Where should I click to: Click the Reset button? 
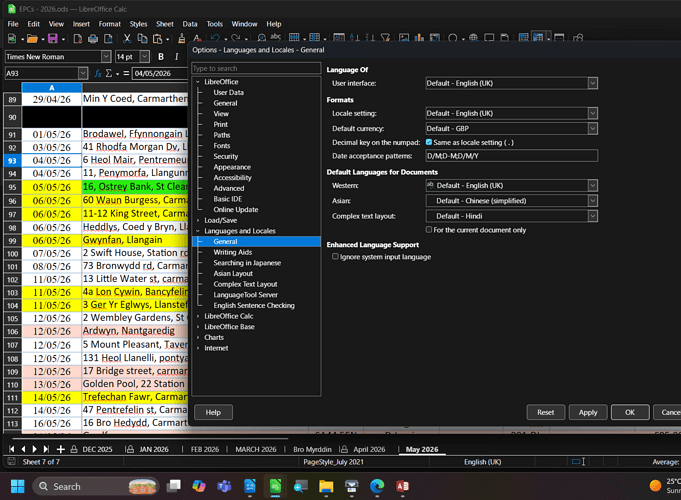point(545,412)
